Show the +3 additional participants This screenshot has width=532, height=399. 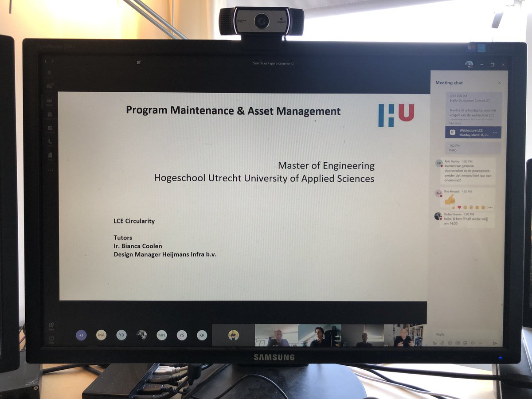(81, 335)
